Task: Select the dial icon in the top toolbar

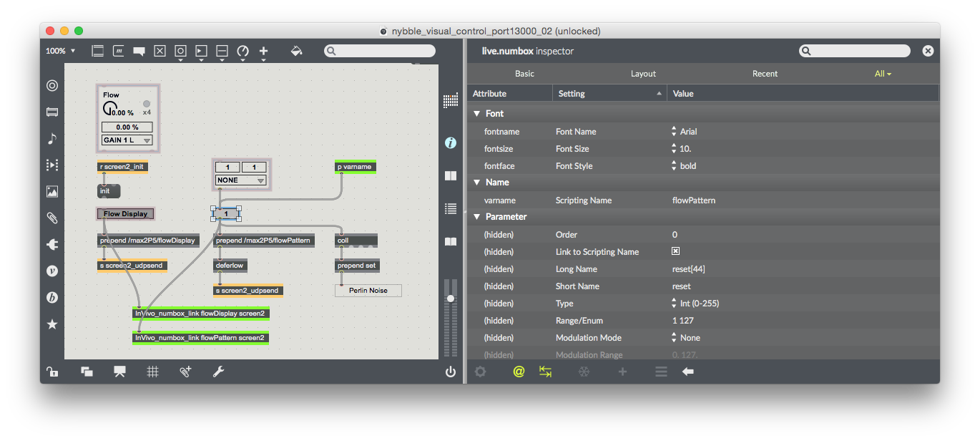Action: point(242,50)
